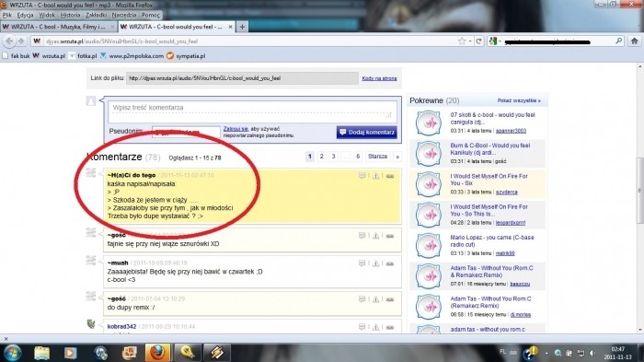Open the Zakładki menu
The width and height of the screenshot is (644, 362).
pos(96,15)
